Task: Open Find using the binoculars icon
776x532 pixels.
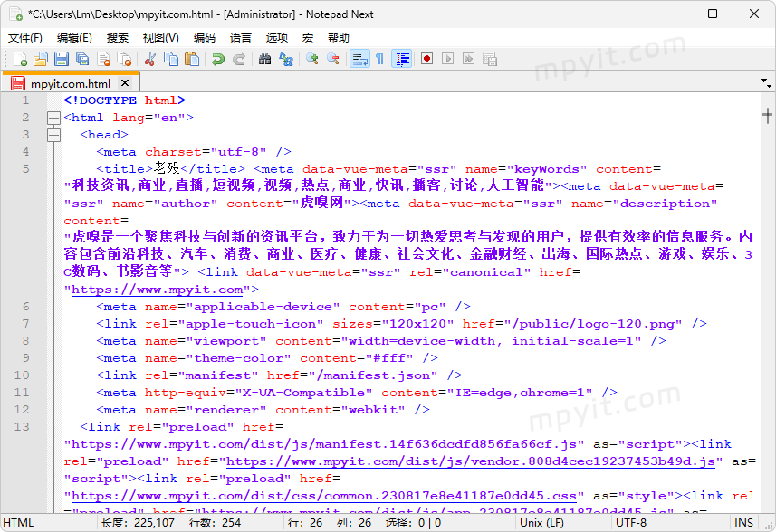Action: (x=264, y=59)
